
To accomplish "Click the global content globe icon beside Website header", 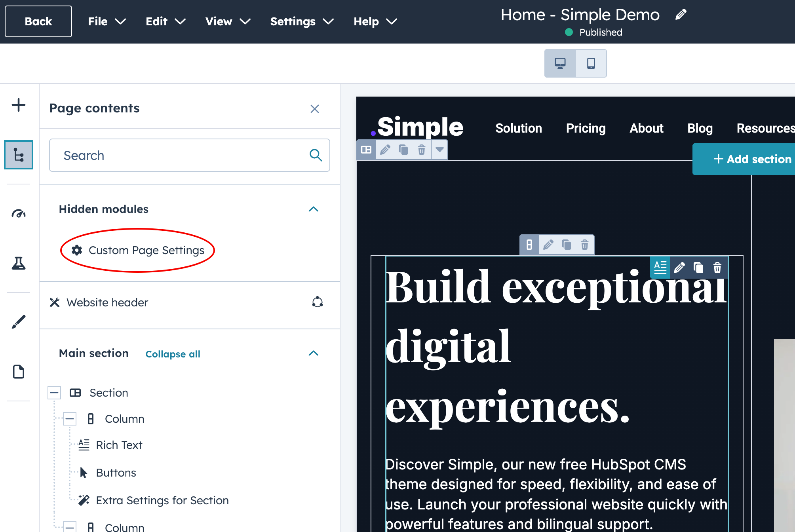I will (318, 302).
